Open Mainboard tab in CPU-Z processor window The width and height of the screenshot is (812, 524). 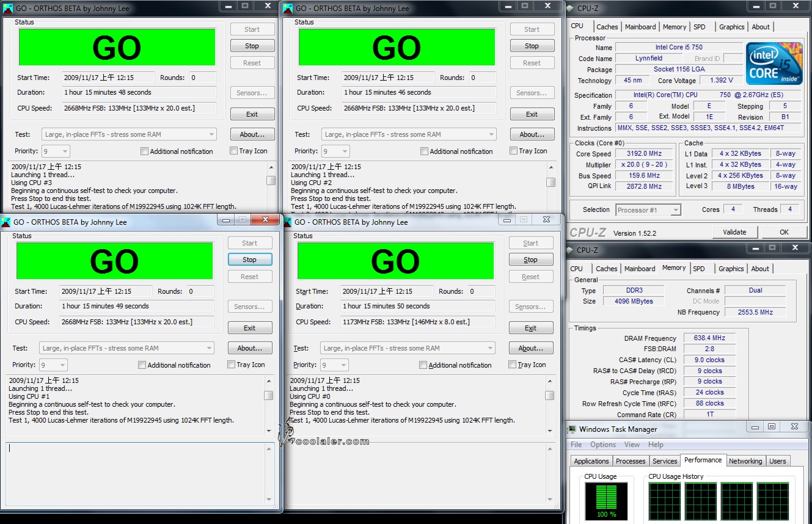[640, 27]
